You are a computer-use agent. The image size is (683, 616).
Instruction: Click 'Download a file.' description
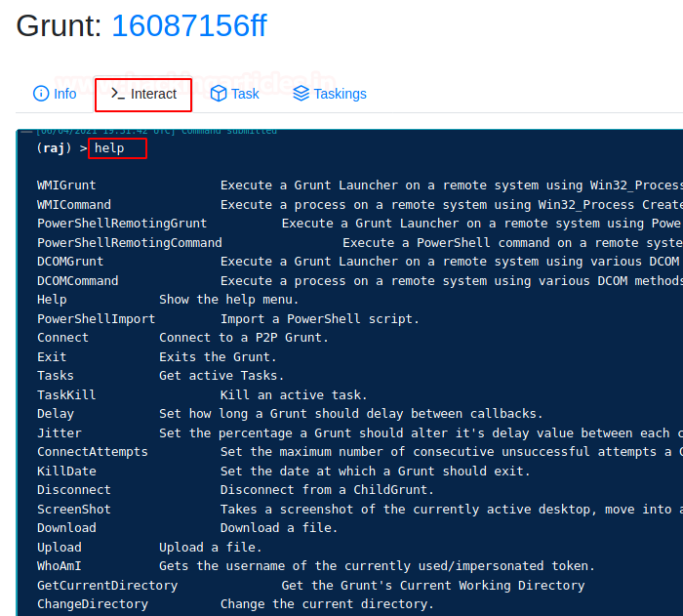279,528
